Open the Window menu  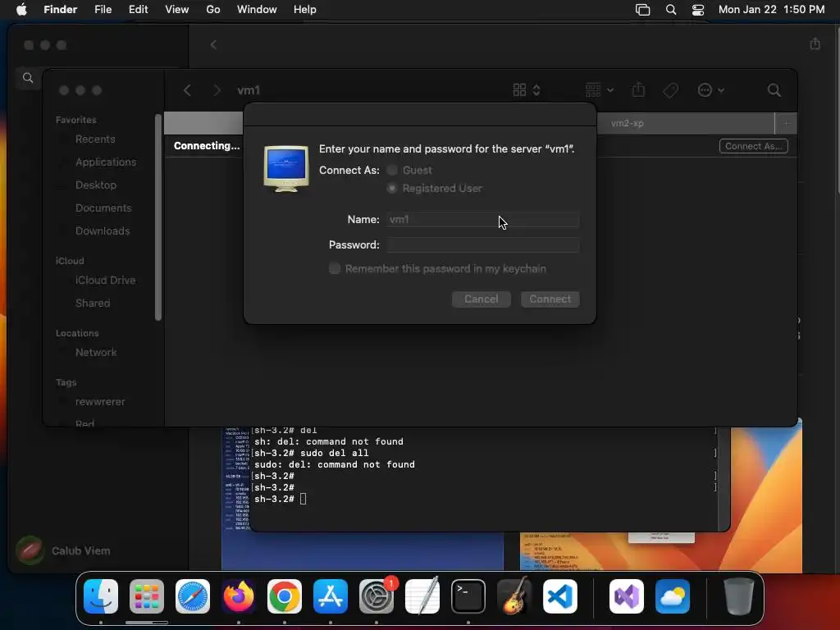tap(257, 10)
